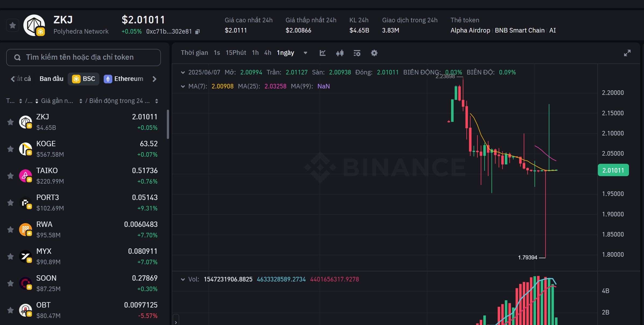The image size is (644, 325).
Task: Expand chart to fullscreen
Action: [x=627, y=53]
